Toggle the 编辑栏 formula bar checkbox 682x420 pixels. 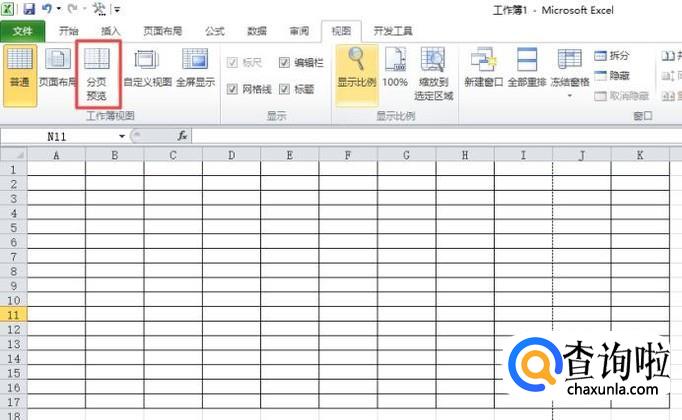coord(284,63)
